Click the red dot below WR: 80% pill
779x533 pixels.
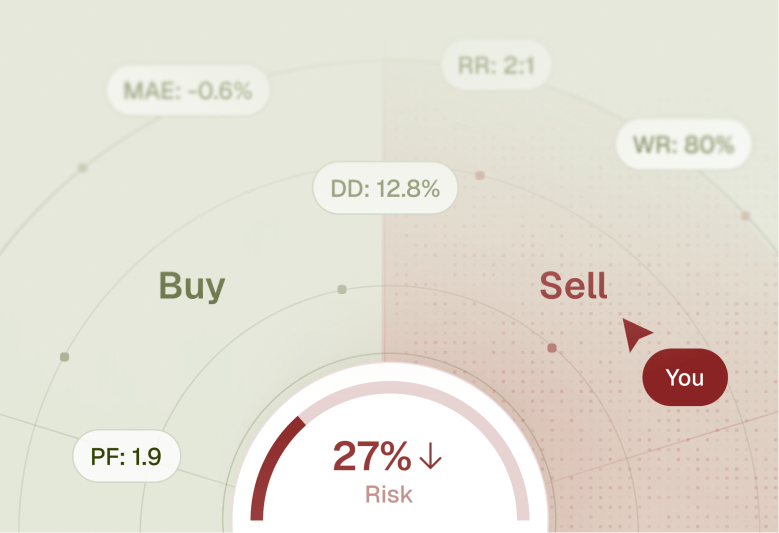[x=745, y=216]
